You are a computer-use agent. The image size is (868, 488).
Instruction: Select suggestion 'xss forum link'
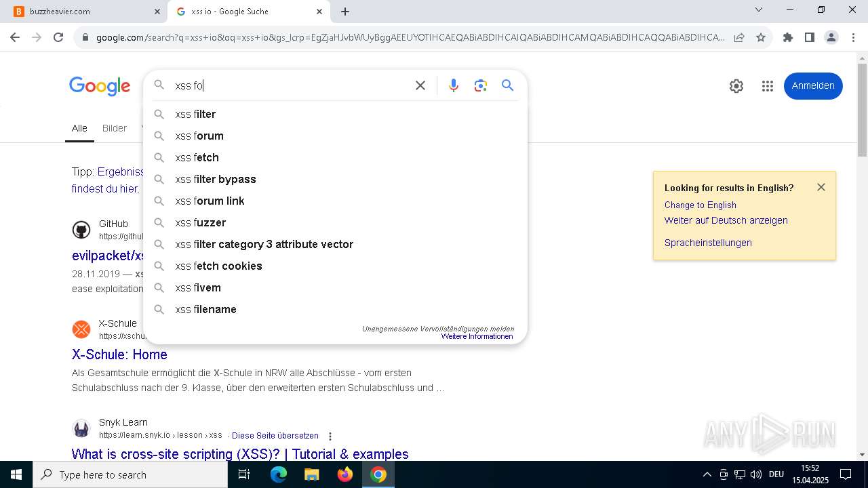(336, 201)
